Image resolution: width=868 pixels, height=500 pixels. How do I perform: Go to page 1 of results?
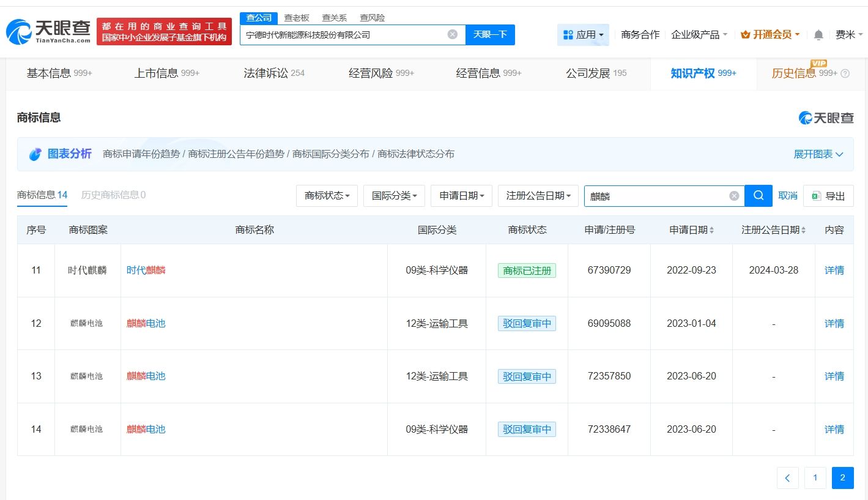tap(815, 478)
